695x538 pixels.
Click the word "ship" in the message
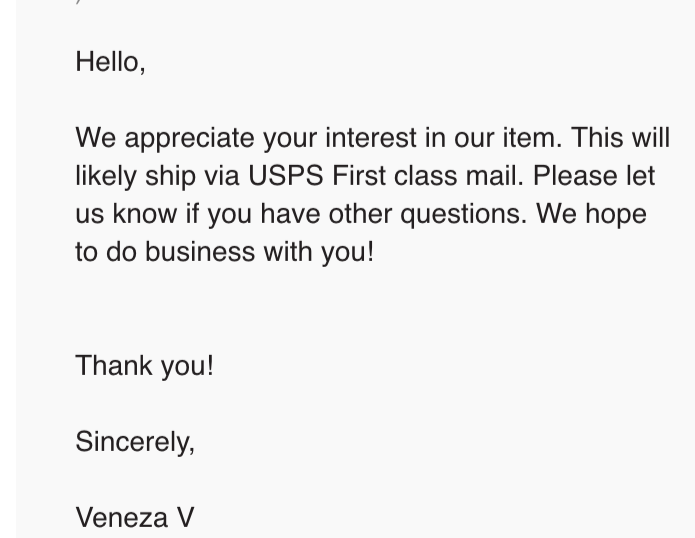171,176
